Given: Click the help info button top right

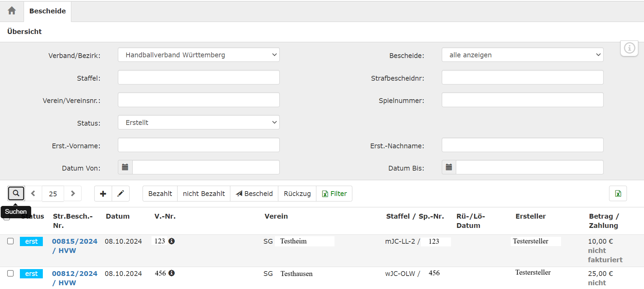Looking at the screenshot, I should [629, 48].
